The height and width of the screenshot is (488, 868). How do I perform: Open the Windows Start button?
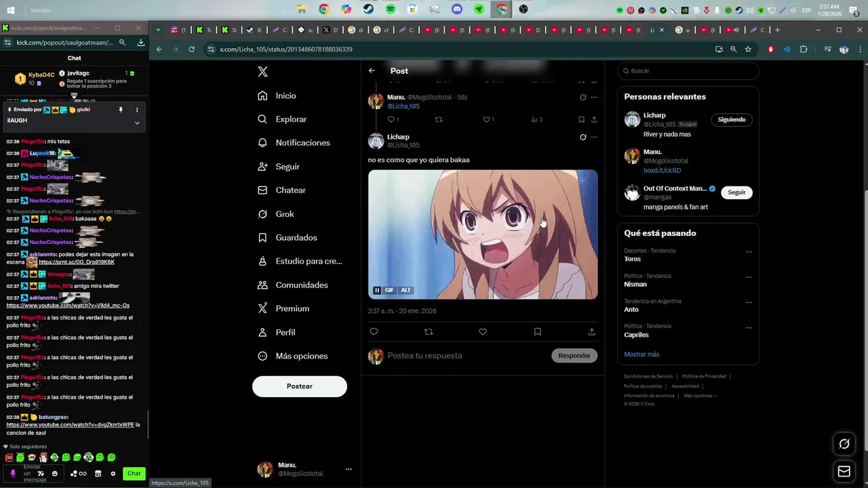click(11, 10)
